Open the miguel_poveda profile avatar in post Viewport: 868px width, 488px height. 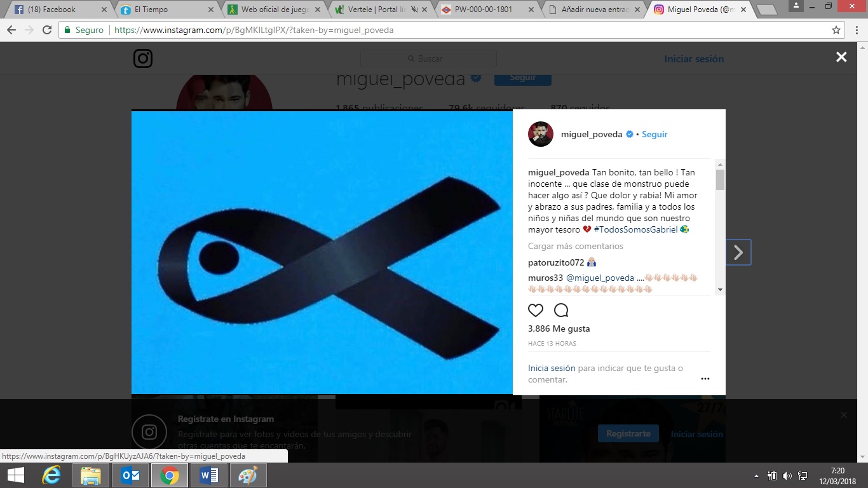(541, 134)
